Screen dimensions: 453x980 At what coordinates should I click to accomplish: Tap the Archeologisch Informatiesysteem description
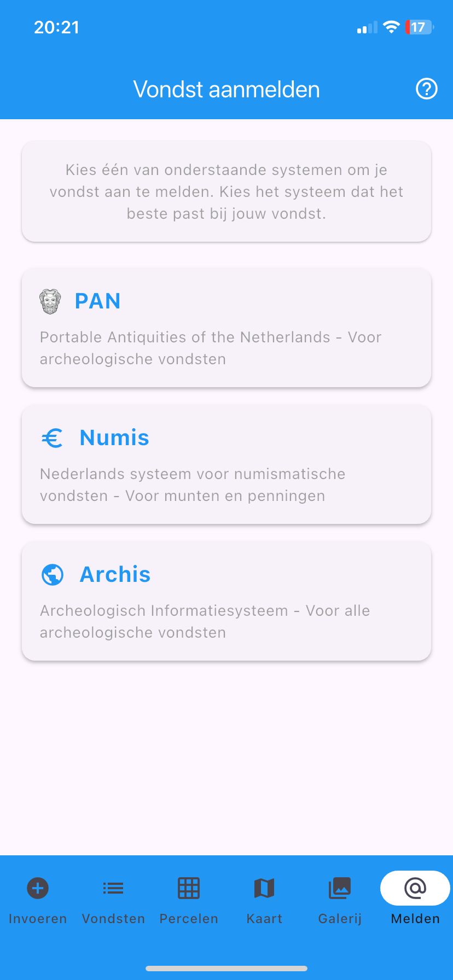[205, 621]
